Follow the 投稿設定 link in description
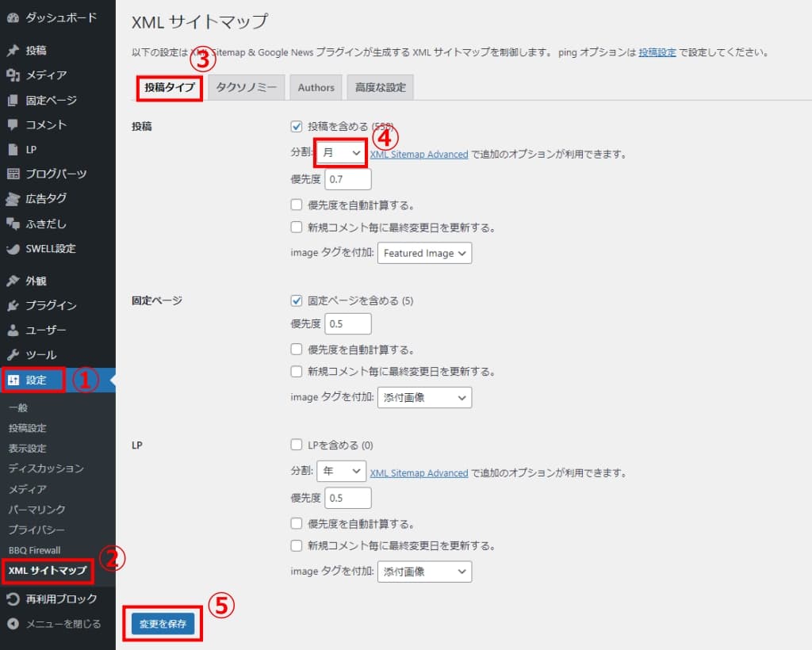Image resolution: width=812 pixels, height=650 pixels. coord(657,52)
